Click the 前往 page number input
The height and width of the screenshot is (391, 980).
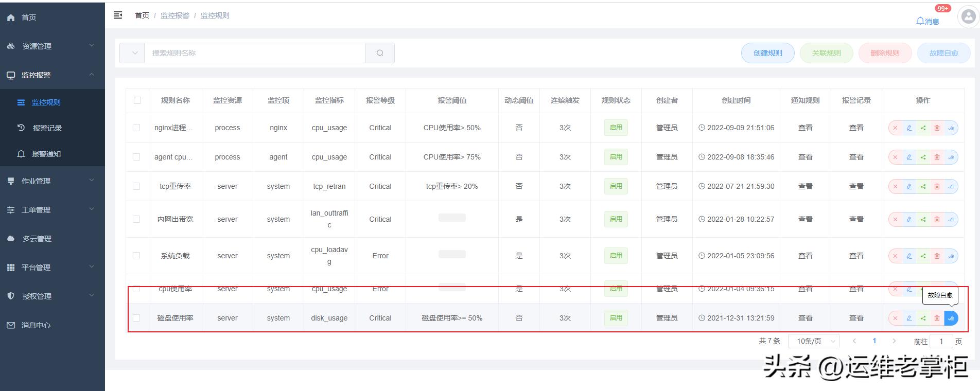coord(941,341)
